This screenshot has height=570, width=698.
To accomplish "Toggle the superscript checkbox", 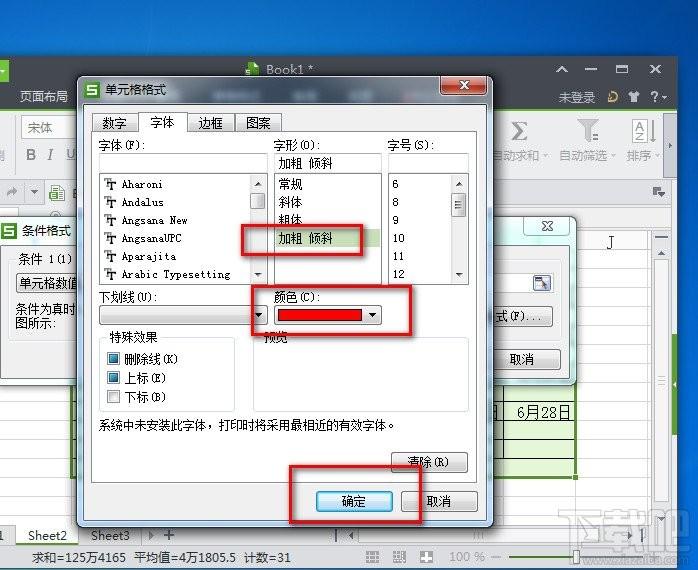I will tap(114, 378).
